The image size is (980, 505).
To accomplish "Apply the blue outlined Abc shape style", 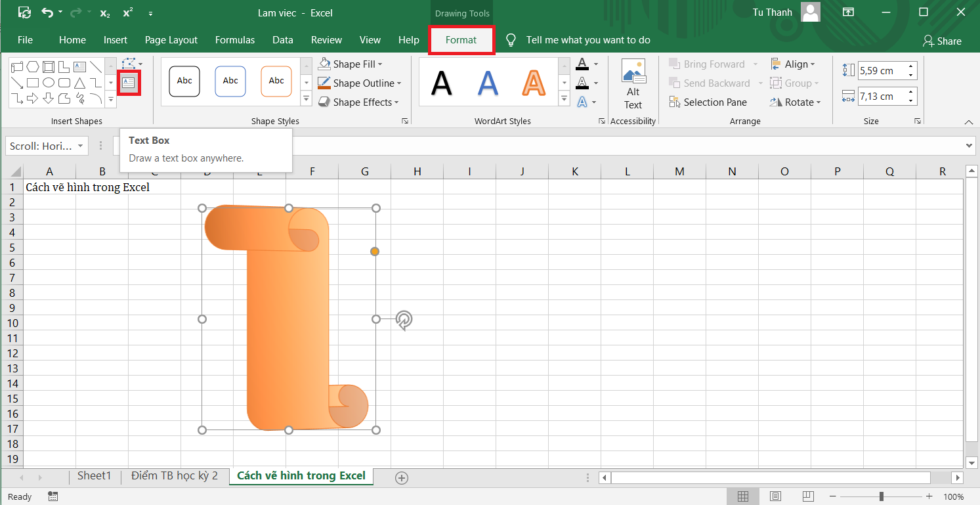I will pos(230,81).
